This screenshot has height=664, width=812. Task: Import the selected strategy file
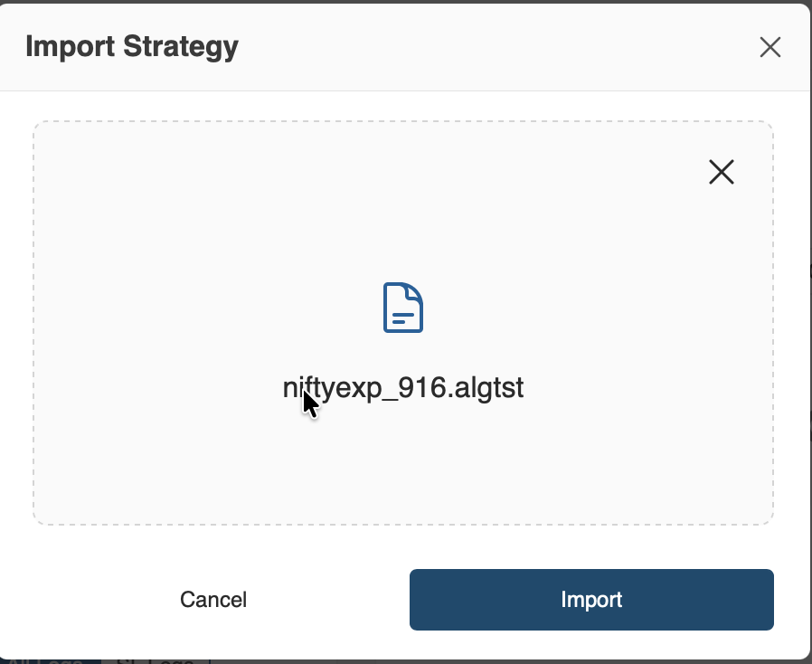coord(591,599)
